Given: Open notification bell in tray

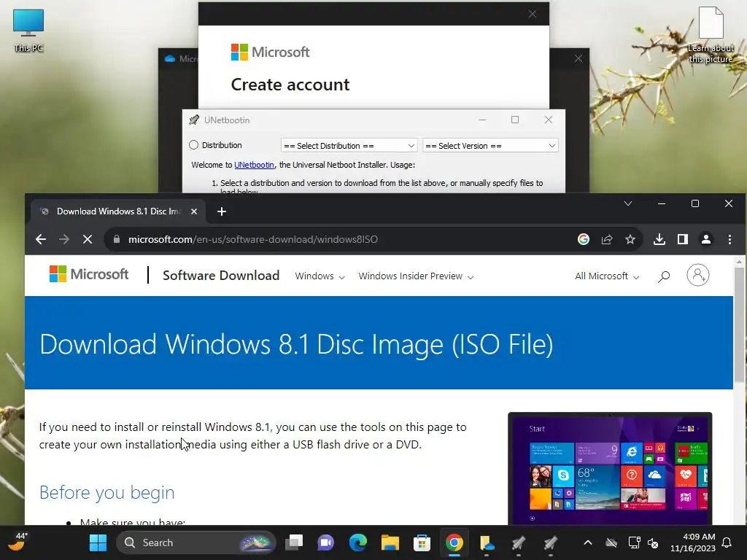Looking at the screenshot, I should 727,542.
